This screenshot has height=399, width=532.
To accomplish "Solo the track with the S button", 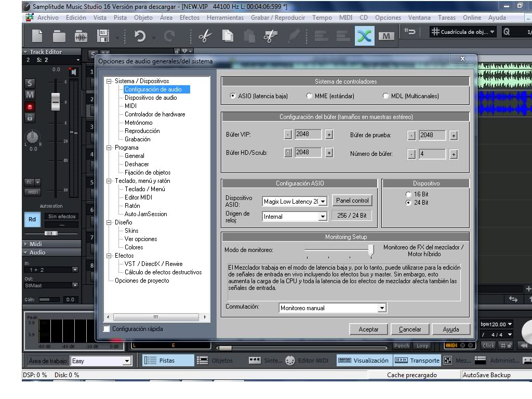I will (30, 84).
